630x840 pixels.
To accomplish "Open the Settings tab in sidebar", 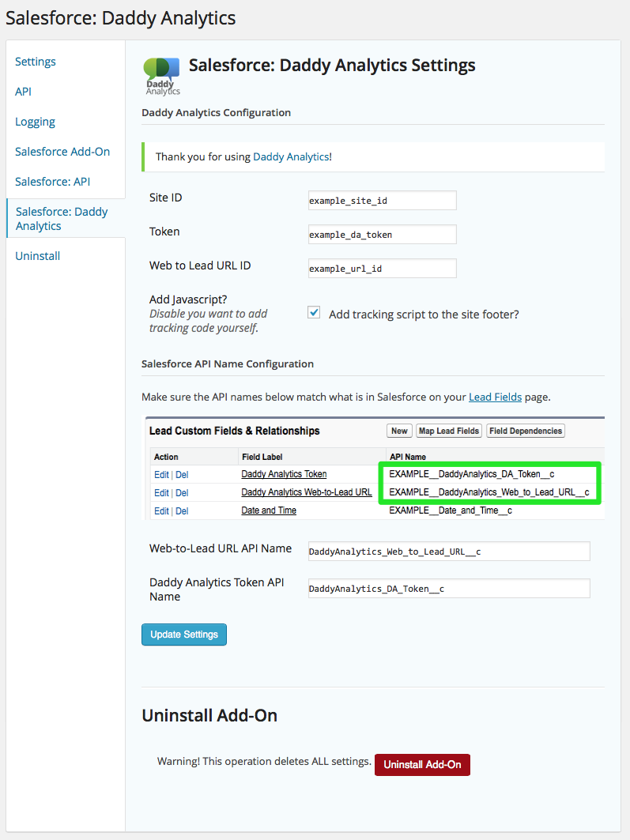I will [x=36, y=62].
